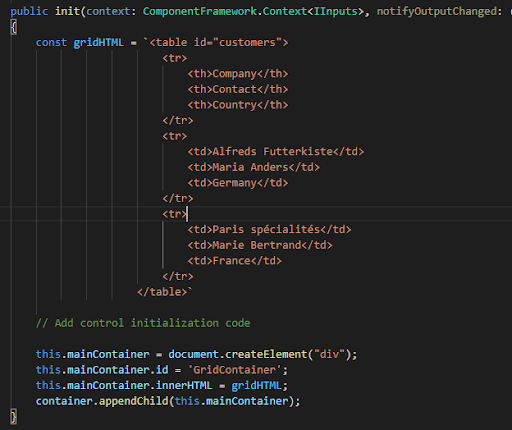512x430 pixels.
Task: Click the Maria Anders cell text
Action: pyautogui.click(x=250, y=167)
